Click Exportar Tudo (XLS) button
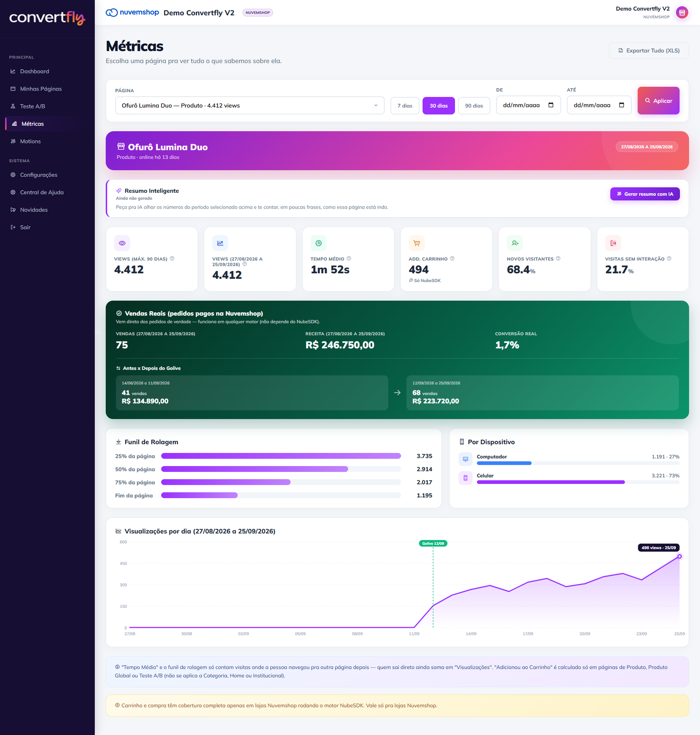 pyautogui.click(x=649, y=51)
